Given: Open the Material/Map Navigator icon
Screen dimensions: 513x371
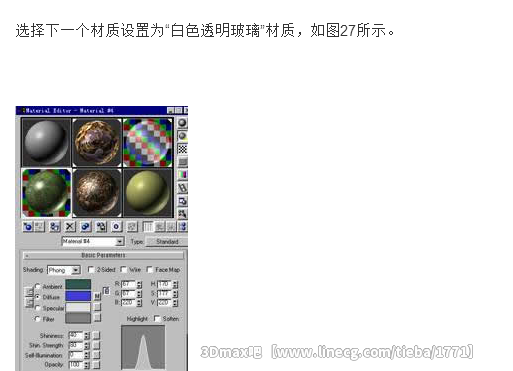Looking at the screenshot, I should [183, 227].
